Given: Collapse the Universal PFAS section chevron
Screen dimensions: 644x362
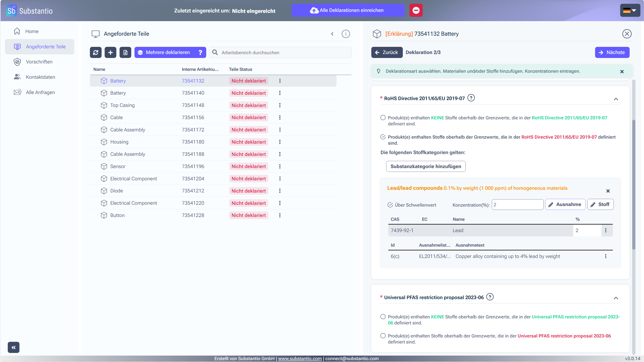Looking at the screenshot, I should click(616, 298).
